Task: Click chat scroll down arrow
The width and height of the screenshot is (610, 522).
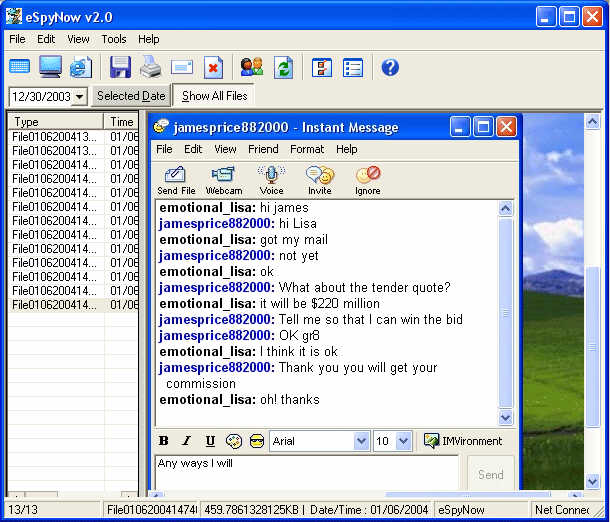Action: [x=505, y=418]
